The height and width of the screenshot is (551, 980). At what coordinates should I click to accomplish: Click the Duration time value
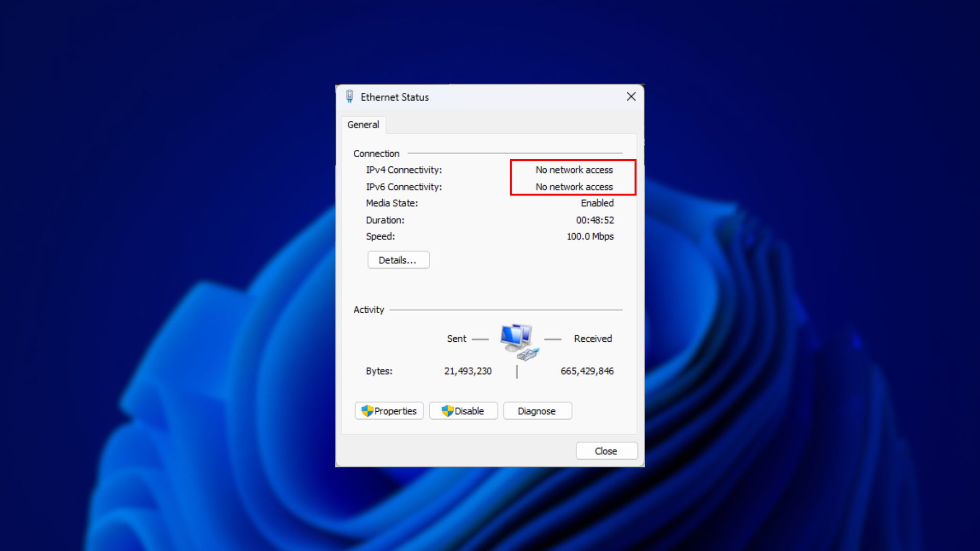click(x=595, y=220)
